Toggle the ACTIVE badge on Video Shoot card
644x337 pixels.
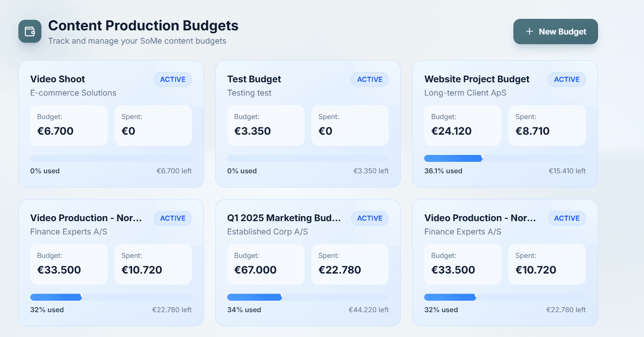pos(172,79)
